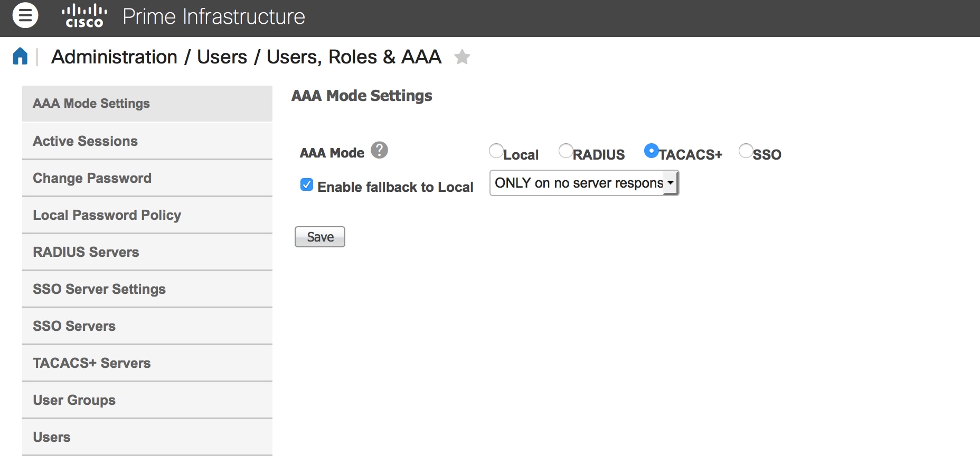Screen dimensions: 980x463
Task: Click the Cisco logo
Action: click(x=84, y=16)
